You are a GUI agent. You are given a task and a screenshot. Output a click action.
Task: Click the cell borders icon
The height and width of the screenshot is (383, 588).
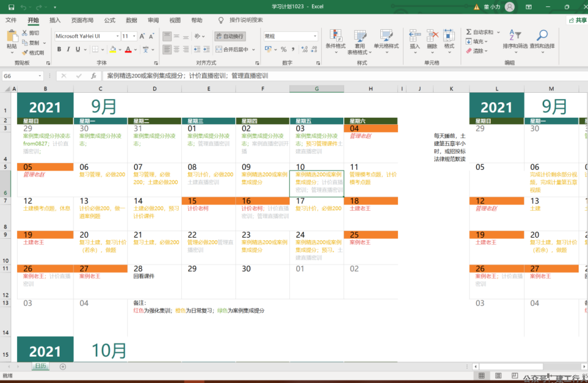tap(95, 50)
